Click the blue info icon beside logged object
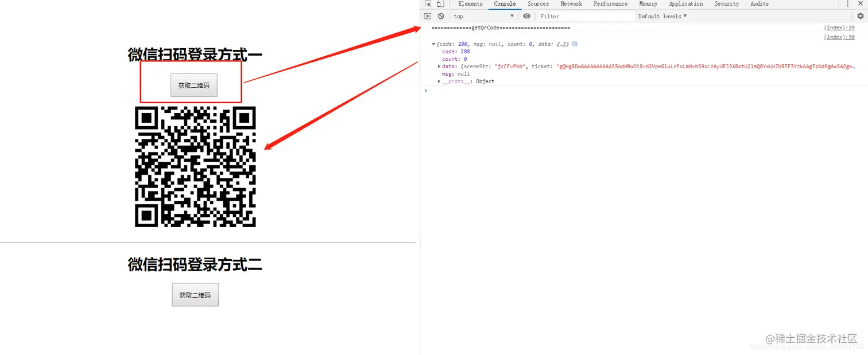 point(575,44)
